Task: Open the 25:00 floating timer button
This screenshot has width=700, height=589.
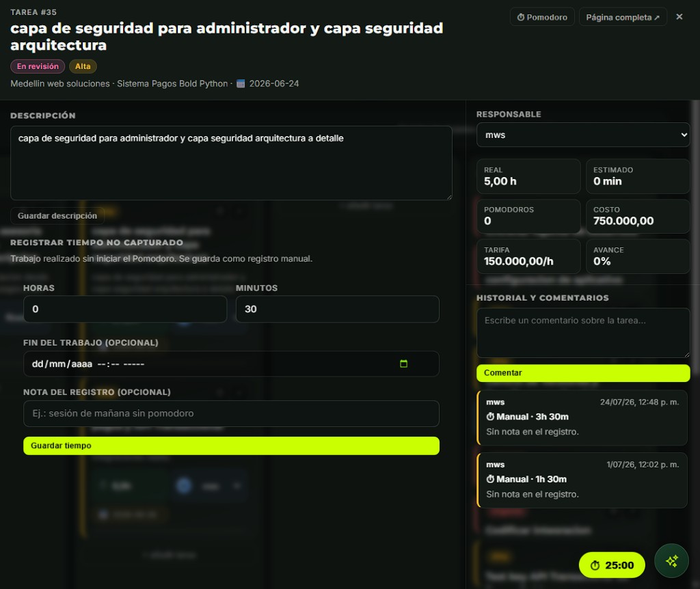Action: point(612,565)
